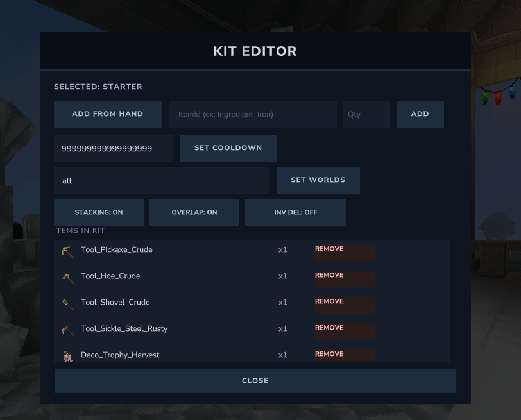Remove Tool_Sickle_Steel_Rusty from the kit
Screen dimensions: 521x420
click(x=344, y=331)
